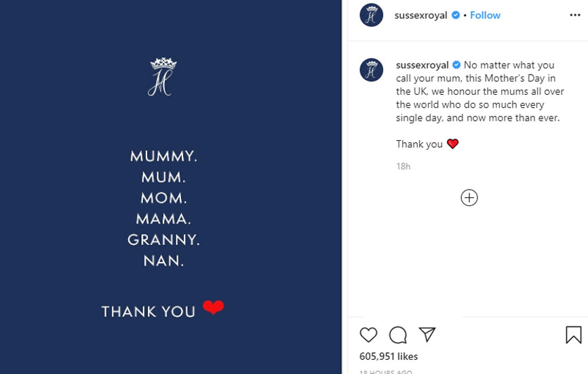View the 605,951 likes list

(x=389, y=356)
